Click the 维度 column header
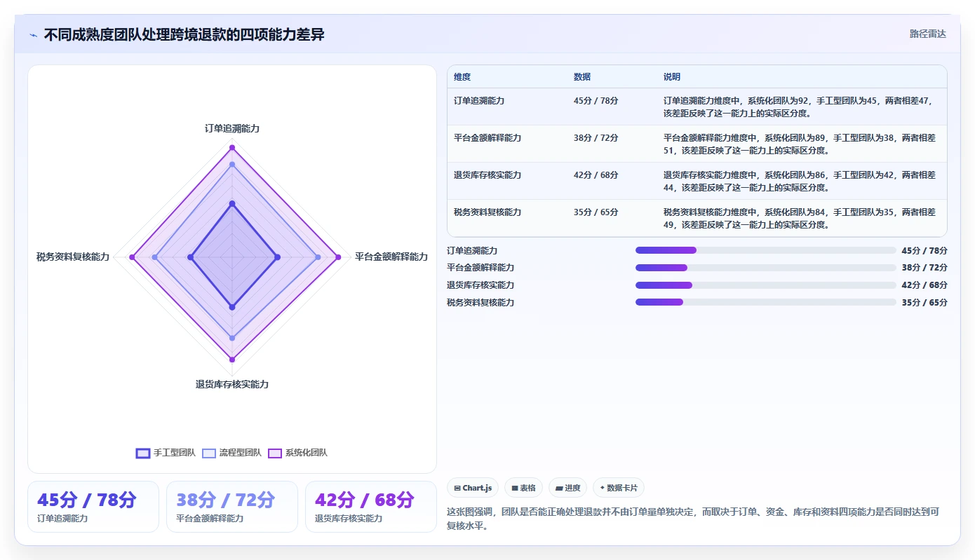Image resolution: width=975 pixels, height=560 pixels. tap(462, 77)
